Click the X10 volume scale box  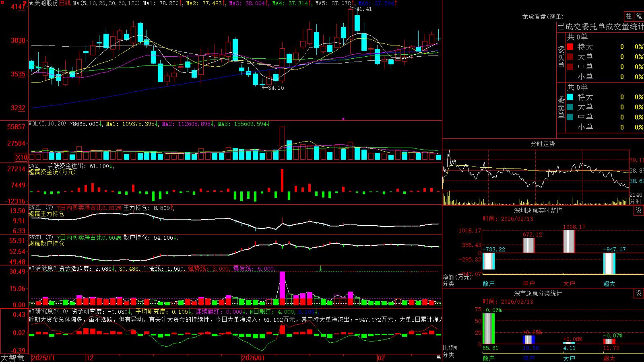[x=21, y=157]
